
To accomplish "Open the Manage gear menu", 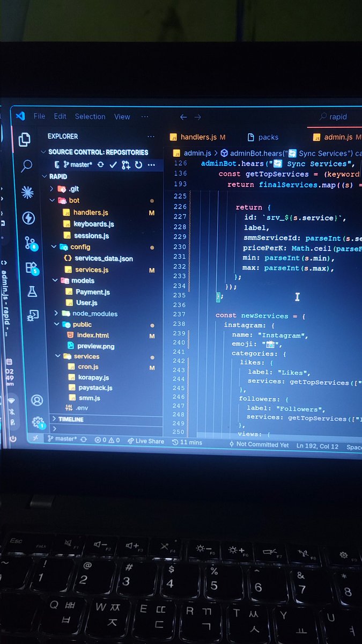I will click(x=38, y=422).
